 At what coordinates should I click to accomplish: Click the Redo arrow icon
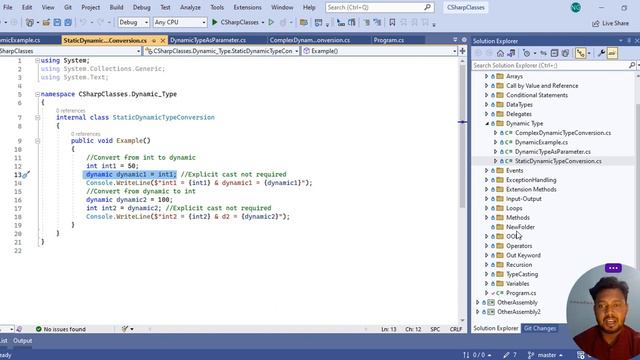coord(100,22)
